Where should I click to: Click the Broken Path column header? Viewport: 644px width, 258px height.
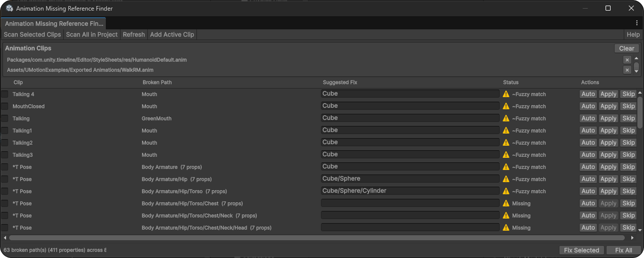(x=157, y=82)
